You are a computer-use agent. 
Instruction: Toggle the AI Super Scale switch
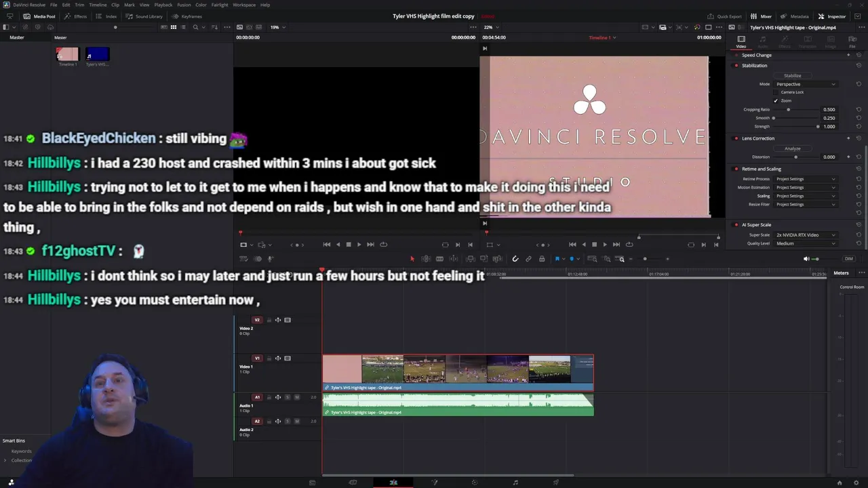[x=736, y=224]
